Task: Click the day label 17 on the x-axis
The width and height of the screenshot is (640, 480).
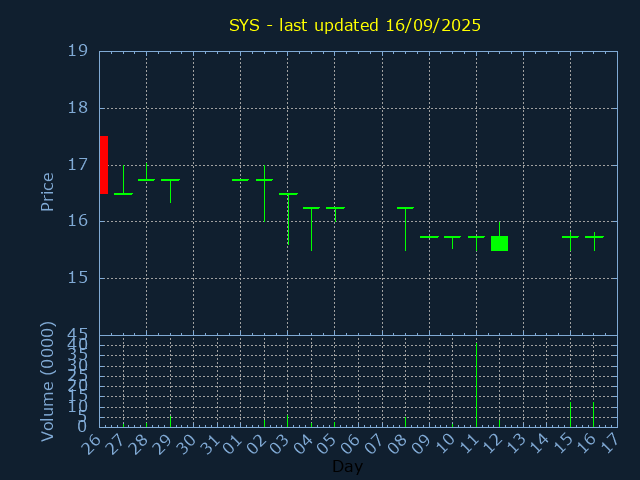Action: click(609, 444)
